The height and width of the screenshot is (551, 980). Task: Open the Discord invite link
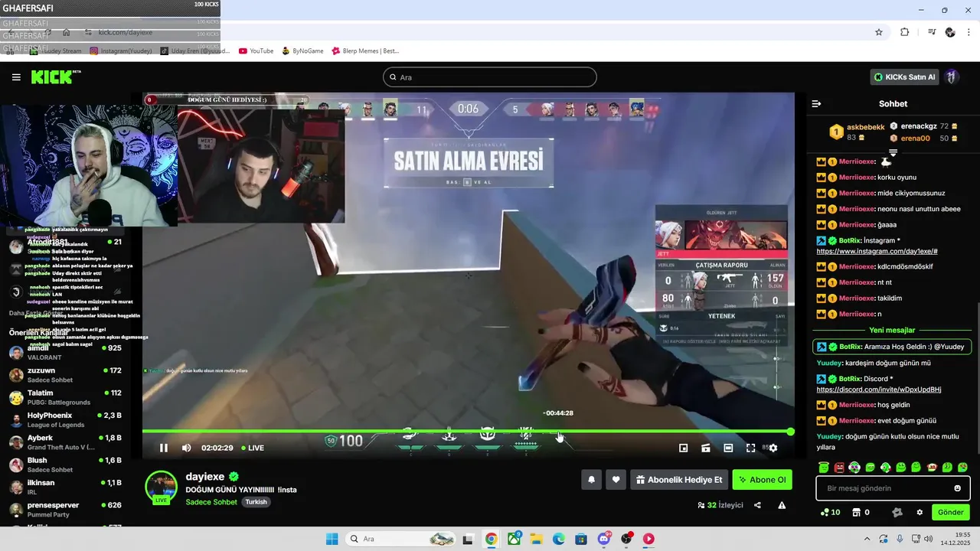pyautogui.click(x=879, y=390)
